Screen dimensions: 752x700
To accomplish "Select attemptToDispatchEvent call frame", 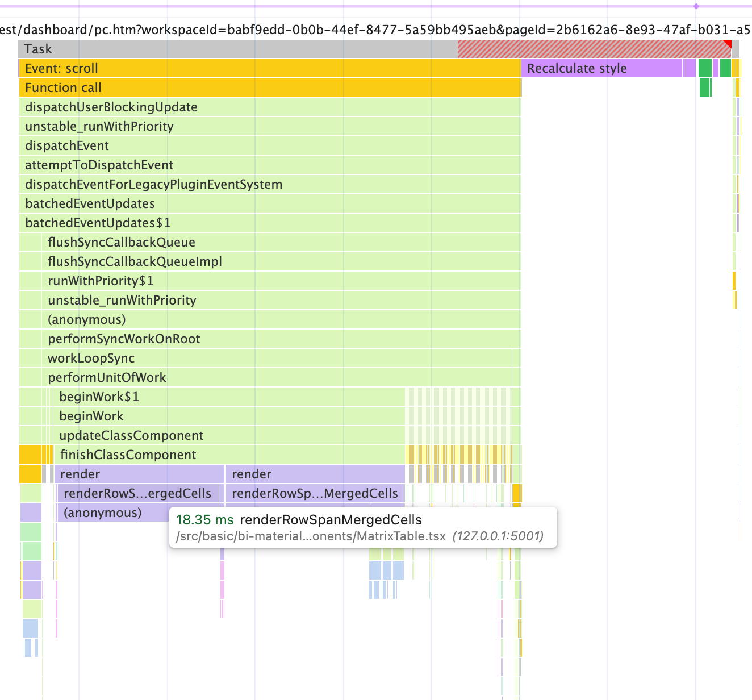I will (270, 165).
